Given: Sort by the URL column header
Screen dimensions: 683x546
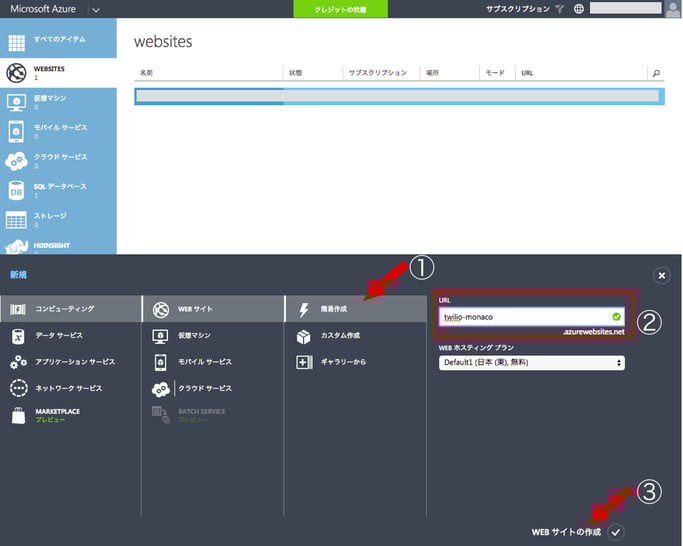Looking at the screenshot, I should (527, 73).
